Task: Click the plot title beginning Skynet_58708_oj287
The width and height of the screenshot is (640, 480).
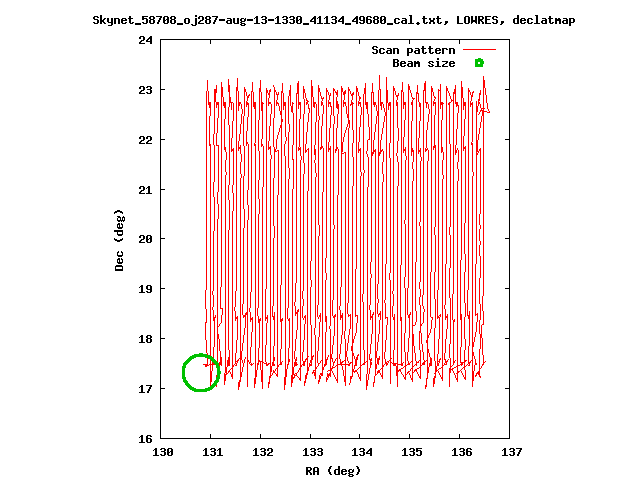Action: click(x=333, y=20)
